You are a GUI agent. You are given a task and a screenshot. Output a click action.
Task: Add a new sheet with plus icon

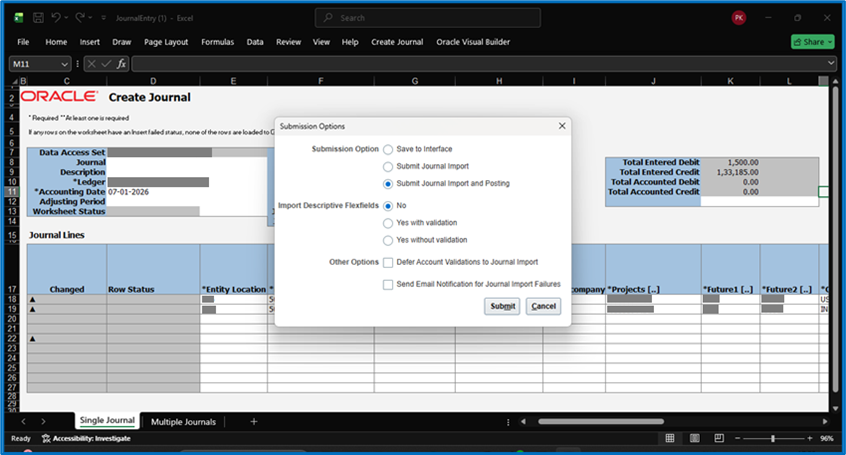coord(254,422)
